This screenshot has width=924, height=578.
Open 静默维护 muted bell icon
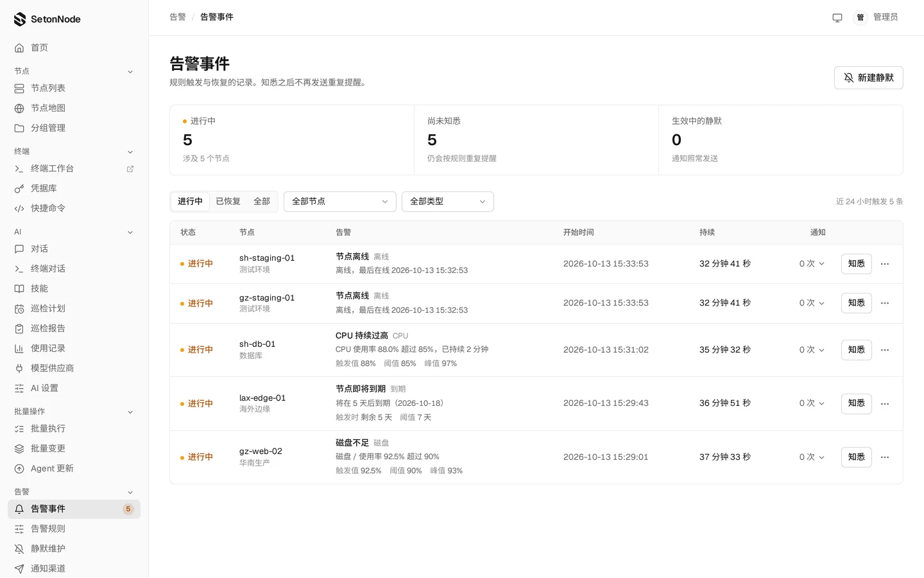(19, 549)
